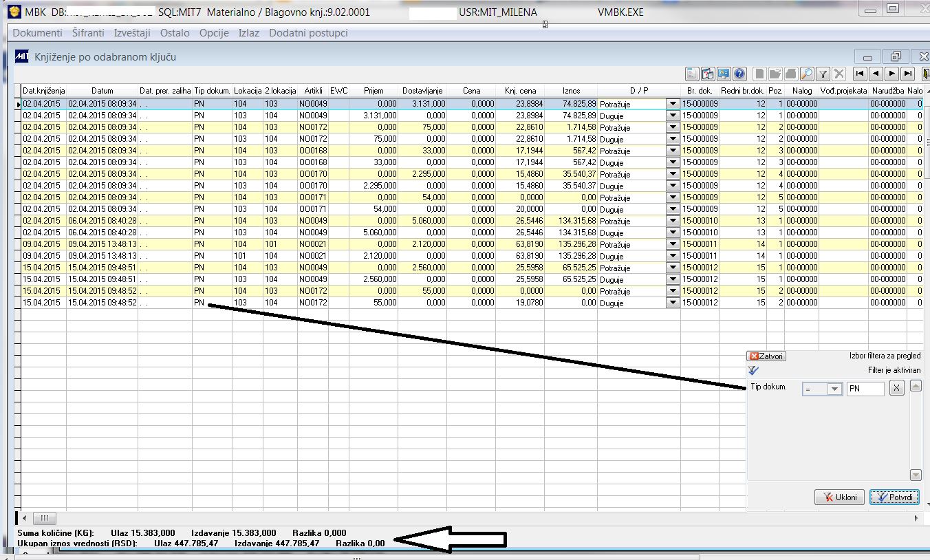This screenshot has height=560, width=930.
Task: Click Zatvori to close the filter panel
Action: pyautogui.click(x=766, y=356)
